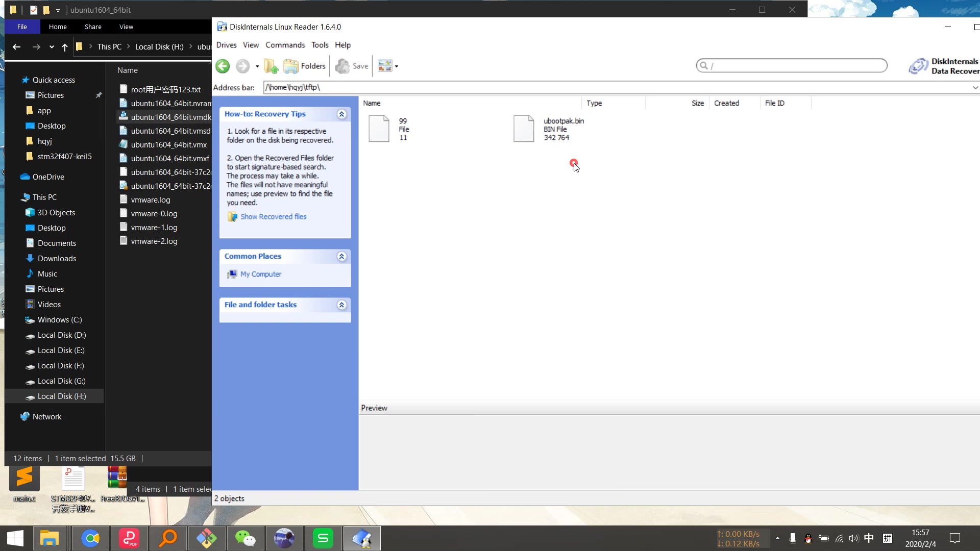
Task: Toggle the Folders pane button
Action: click(x=305, y=66)
